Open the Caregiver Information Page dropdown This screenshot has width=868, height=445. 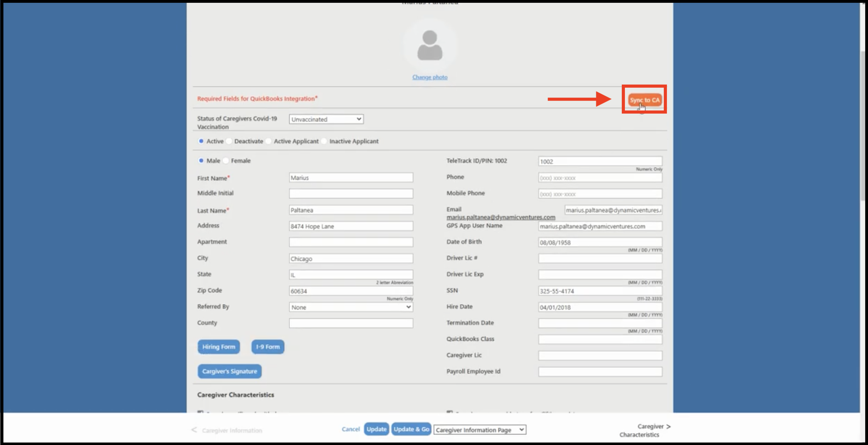tap(479, 430)
